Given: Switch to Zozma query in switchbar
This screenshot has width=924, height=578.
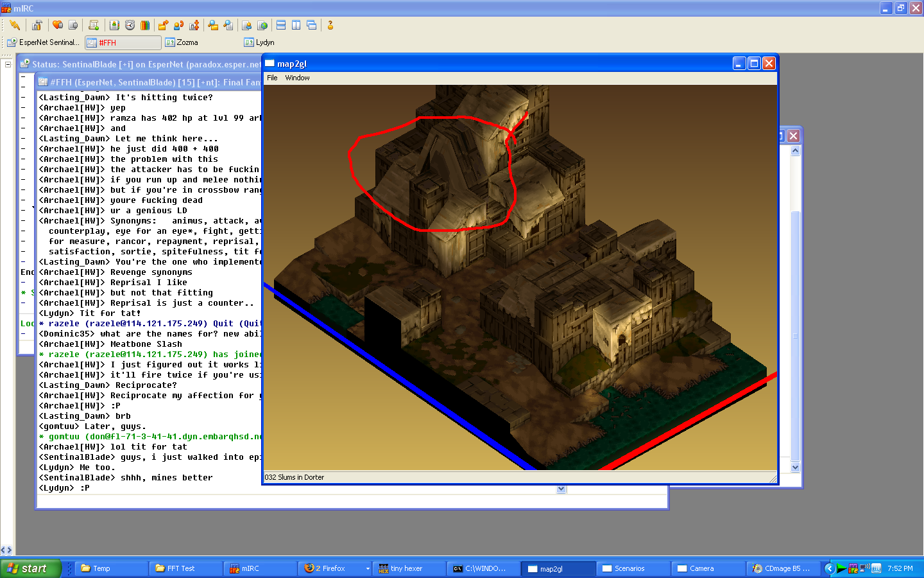Looking at the screenshot, I should [182, 42].
